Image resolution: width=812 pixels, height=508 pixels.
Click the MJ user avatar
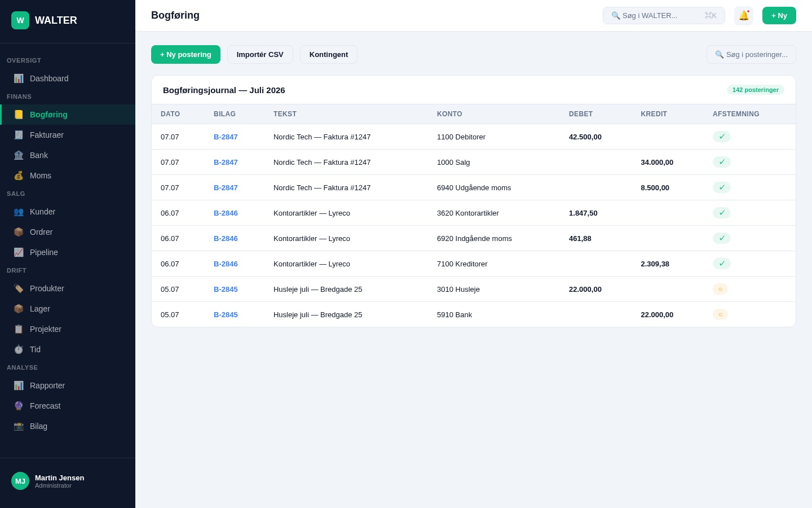point(20,481)
